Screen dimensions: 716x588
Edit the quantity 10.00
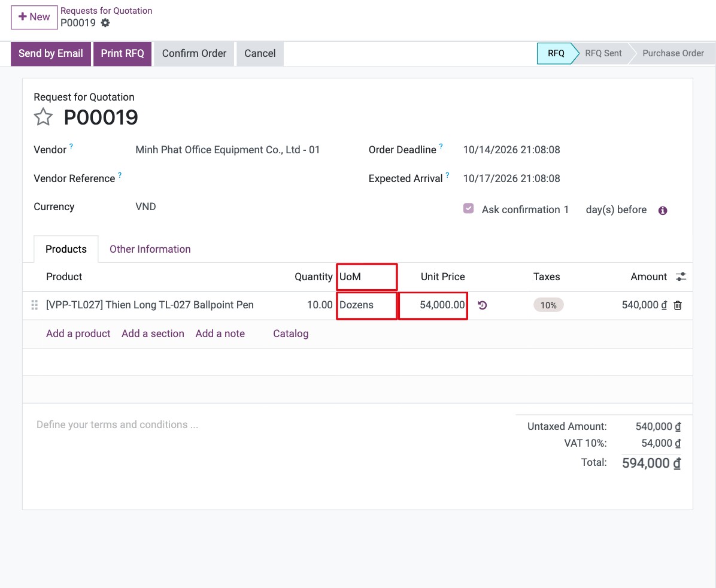pyautogui.click(x=320, y=305)
